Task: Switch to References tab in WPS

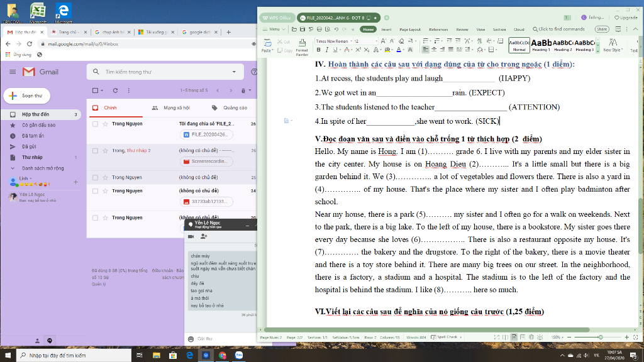Action: pyautogui.click(x=438, y=30)
